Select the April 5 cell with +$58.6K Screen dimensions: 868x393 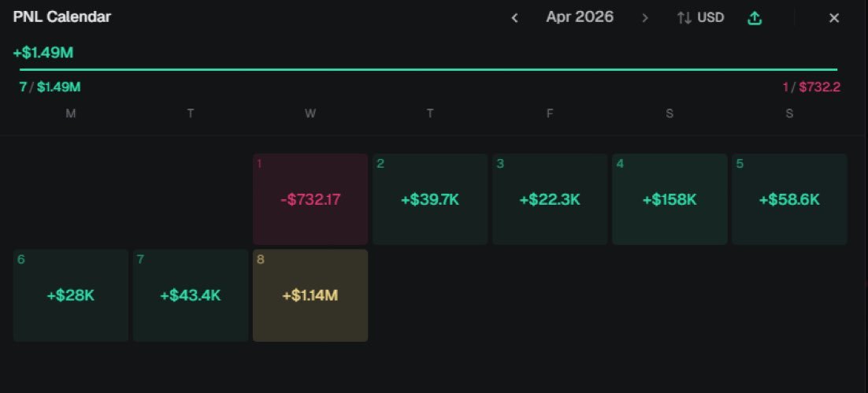click(789, 199)
